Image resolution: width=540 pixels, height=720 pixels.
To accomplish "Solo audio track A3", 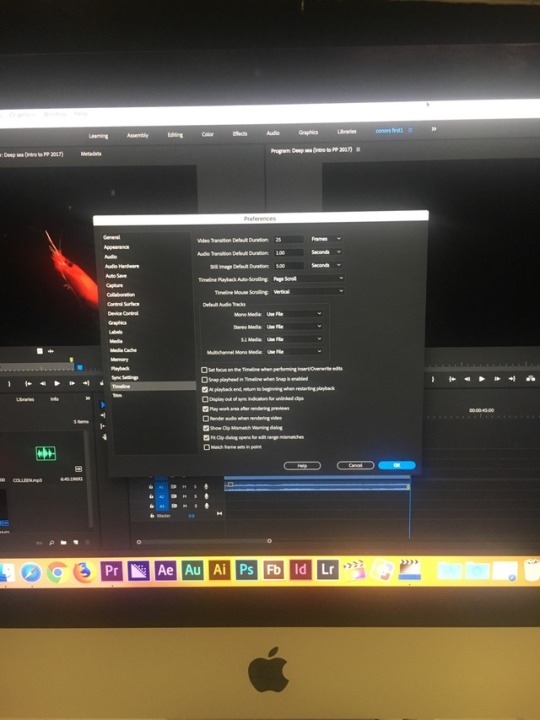I will click(x=195, y=506).
